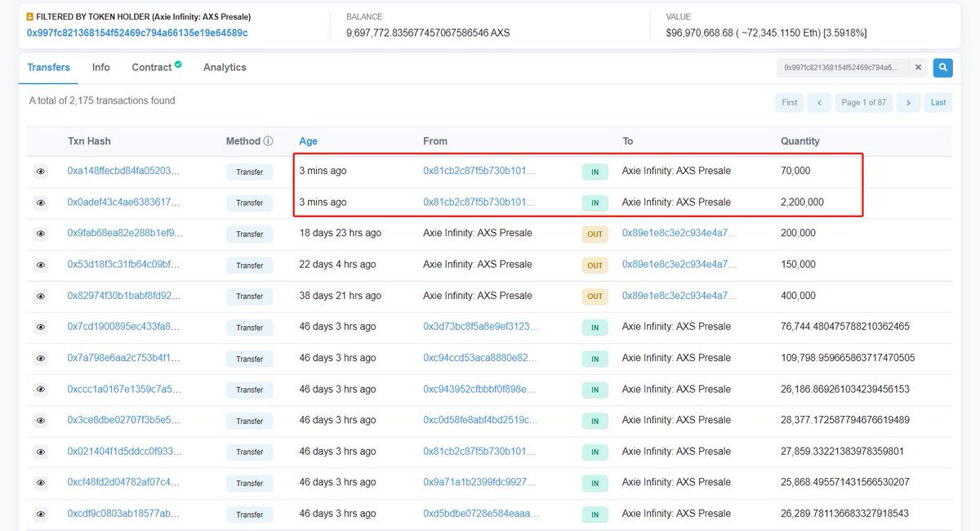Click the eye icon for txn 0x9fab68ea82e288b1ef9
The image size is (980, 531).
pos(40,234)
